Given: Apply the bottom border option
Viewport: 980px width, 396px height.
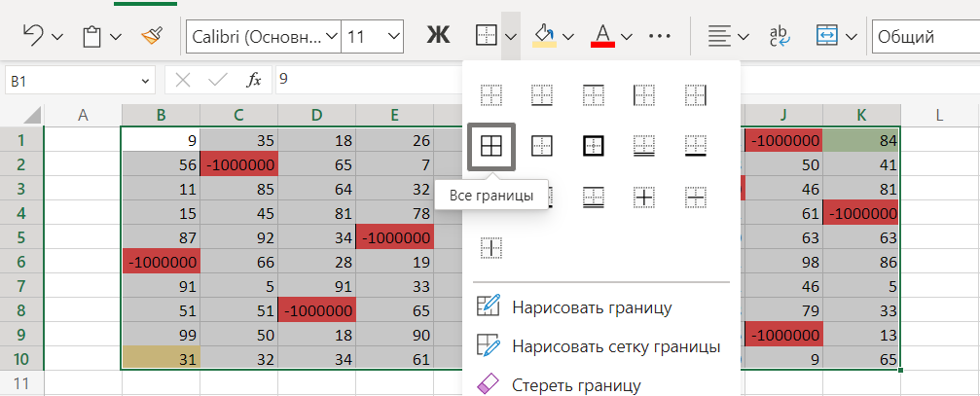Looking at the screenshot, I should click(543, 95).
